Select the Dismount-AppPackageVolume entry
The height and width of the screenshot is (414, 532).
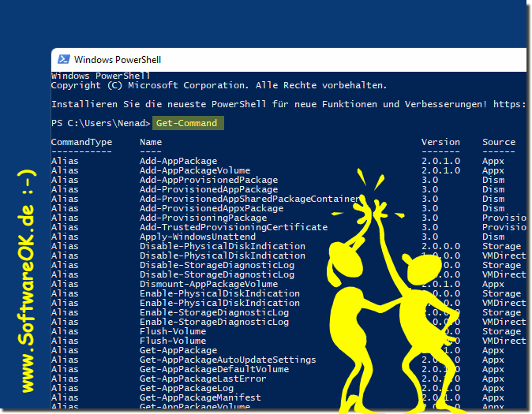208,284
